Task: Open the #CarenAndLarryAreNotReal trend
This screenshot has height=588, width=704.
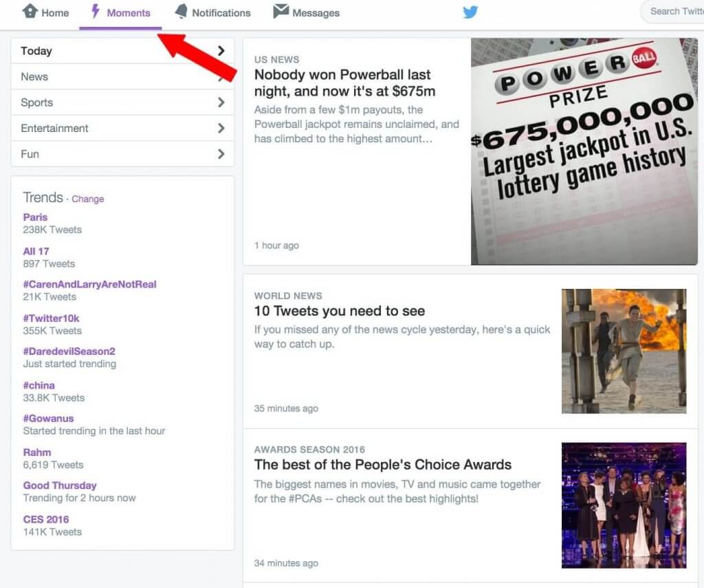Action: (90, 284)
